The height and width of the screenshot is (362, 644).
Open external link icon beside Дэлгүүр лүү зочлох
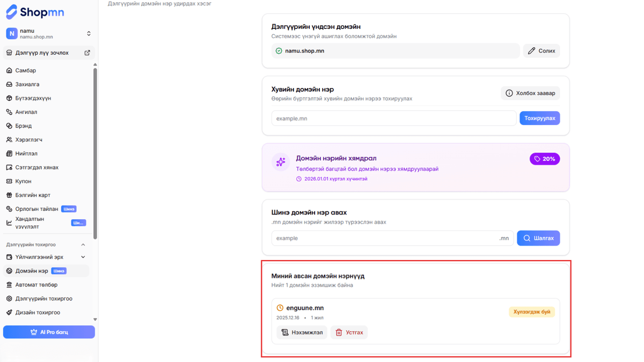click(87, 53)
